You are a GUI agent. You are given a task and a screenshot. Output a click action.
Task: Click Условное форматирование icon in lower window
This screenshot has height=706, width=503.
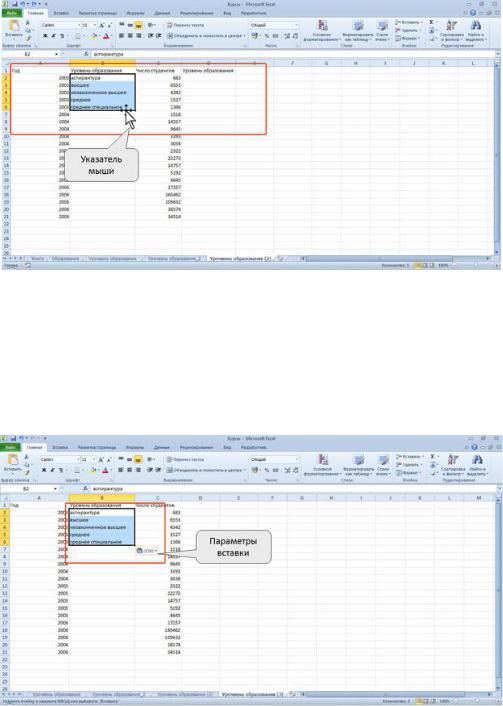coord(323,460)
